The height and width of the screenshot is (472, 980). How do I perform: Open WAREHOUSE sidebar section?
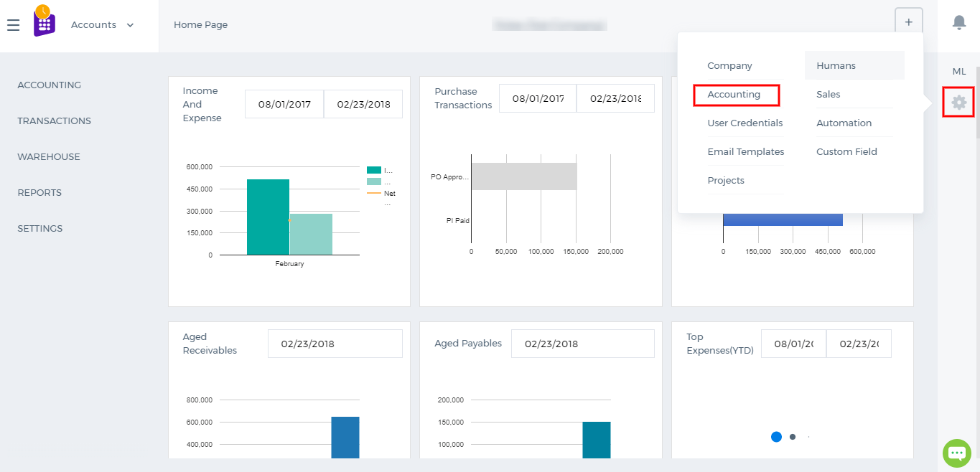(49, 157)
